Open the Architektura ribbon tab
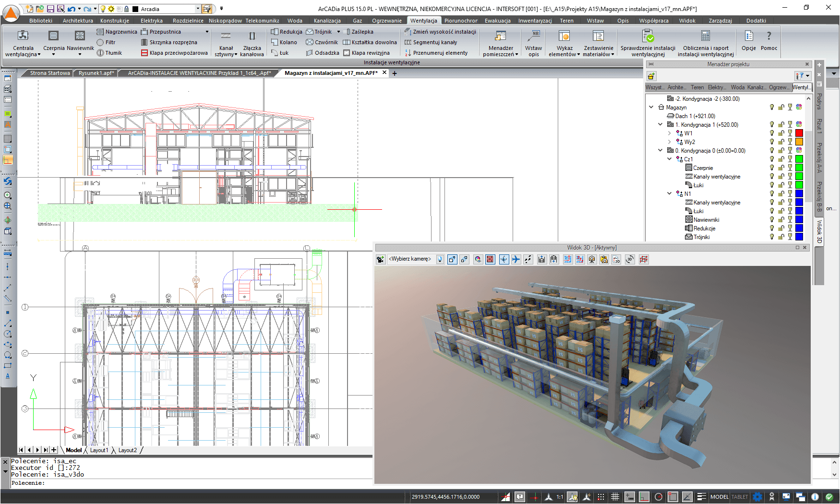The width and height of the screenshot is (840, 504). (x=78, y=21)
